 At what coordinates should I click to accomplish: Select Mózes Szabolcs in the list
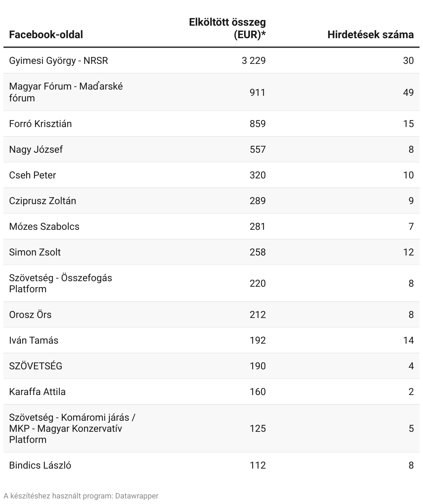click(x=44, y=227)
